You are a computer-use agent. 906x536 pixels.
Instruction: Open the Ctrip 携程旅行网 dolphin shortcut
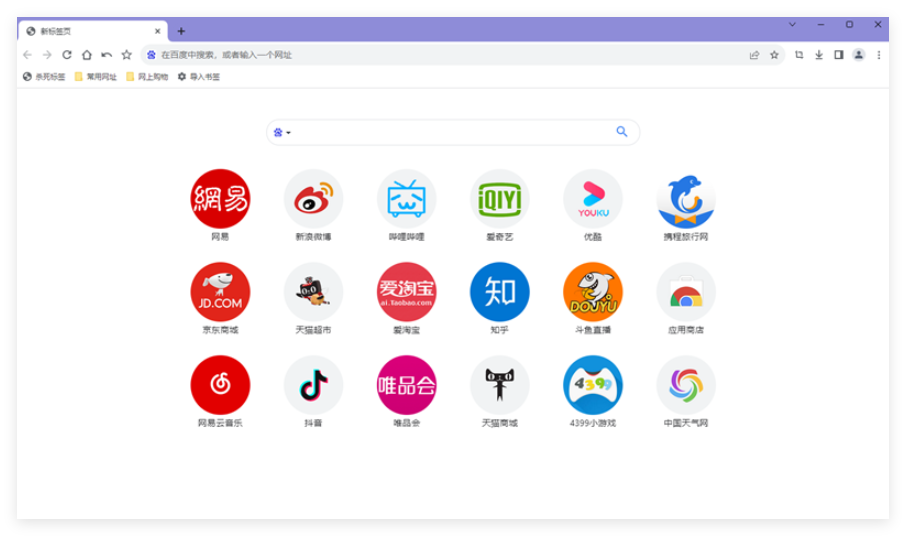click(686, 199)
